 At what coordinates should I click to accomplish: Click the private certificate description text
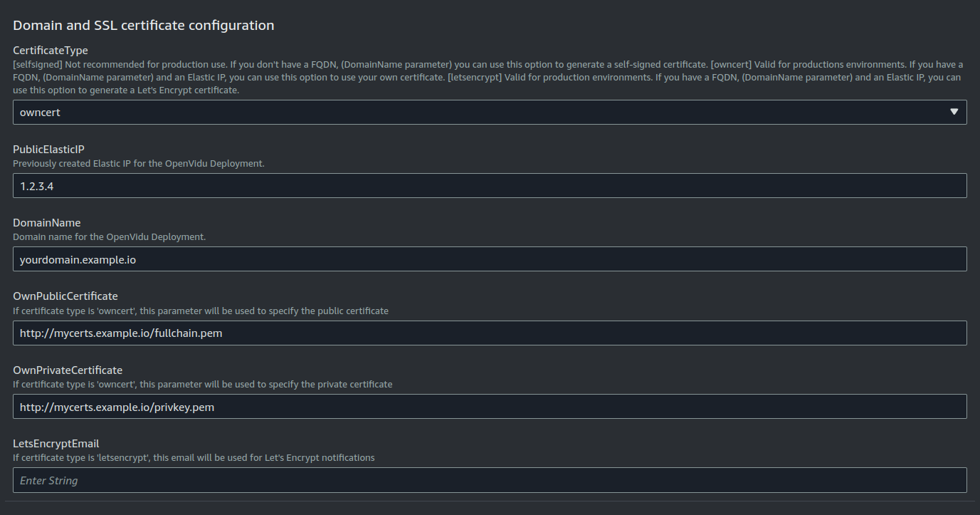(x=203, y=385)
